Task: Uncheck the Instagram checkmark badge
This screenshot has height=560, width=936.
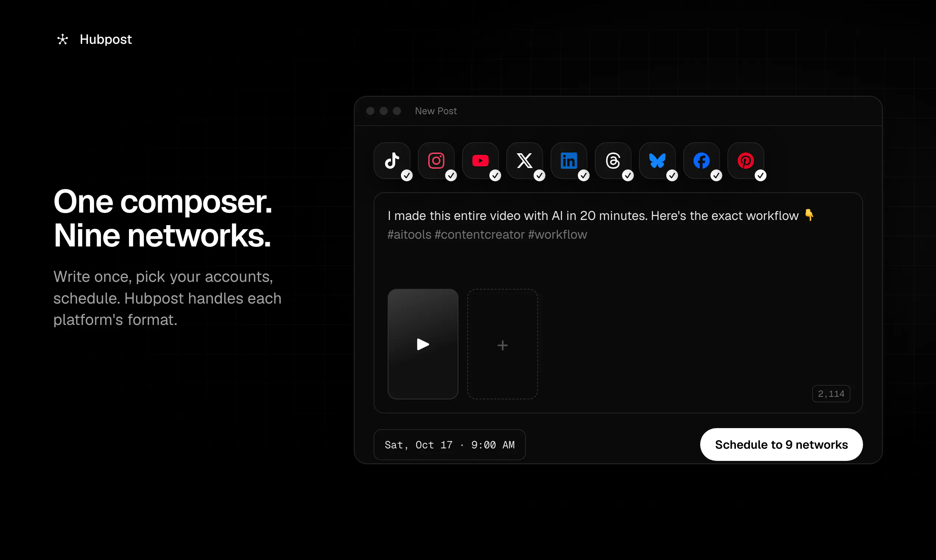Action: 451,175
